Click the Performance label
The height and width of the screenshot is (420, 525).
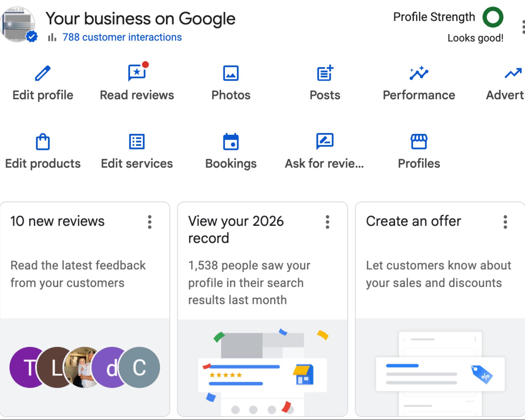click(419, 95)
